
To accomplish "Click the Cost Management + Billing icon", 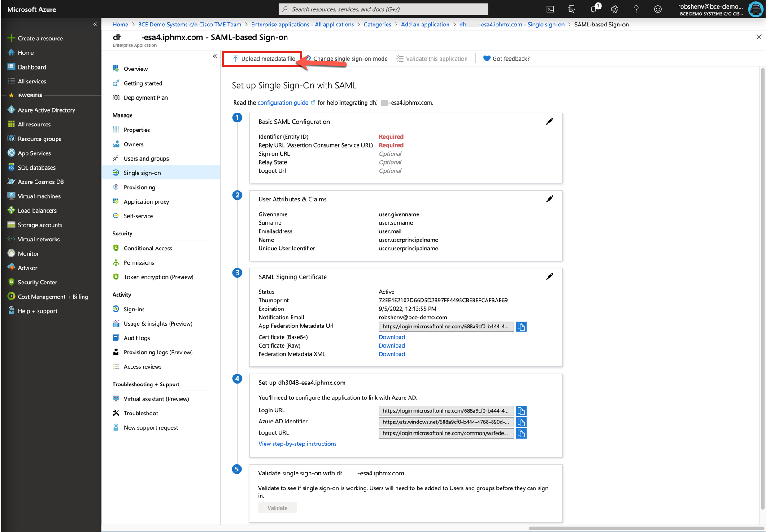I will (x=11, y=297).
